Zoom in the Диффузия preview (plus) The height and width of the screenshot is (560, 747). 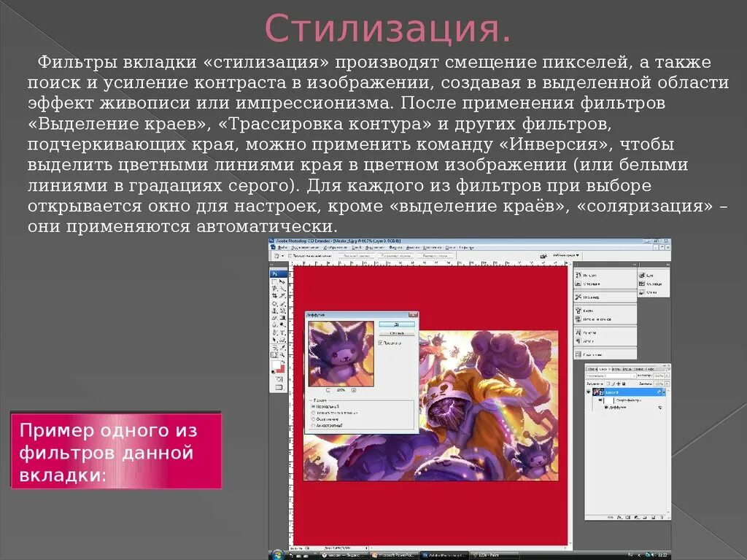pos(354,390)
